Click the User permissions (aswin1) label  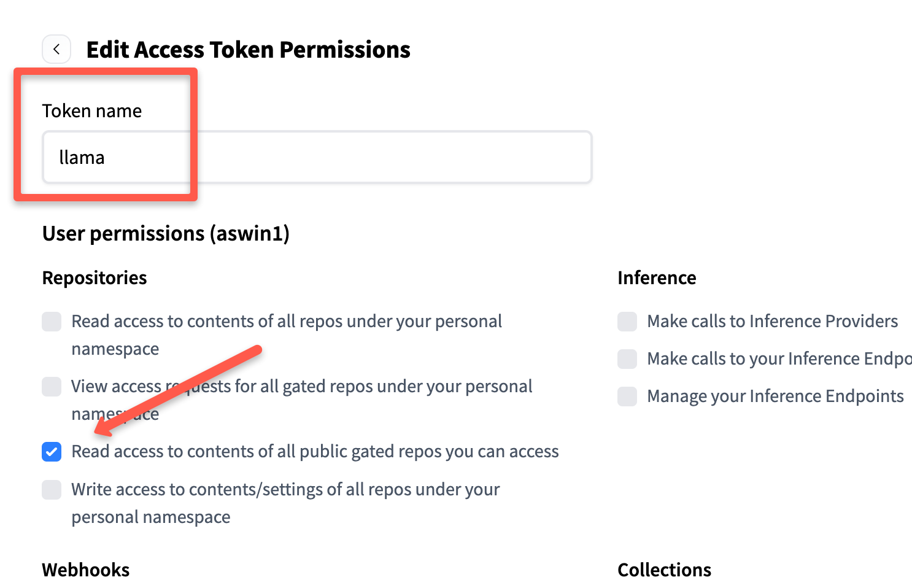[166, 233]
